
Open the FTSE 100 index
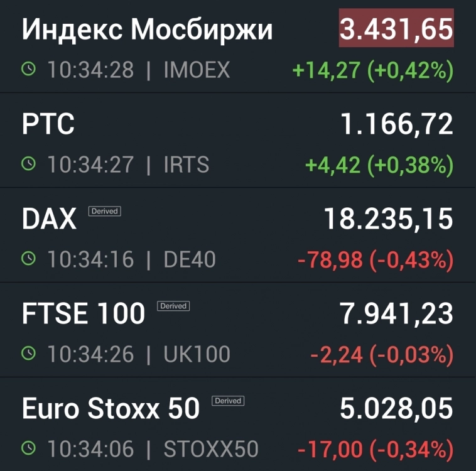[x=83, y=314]
